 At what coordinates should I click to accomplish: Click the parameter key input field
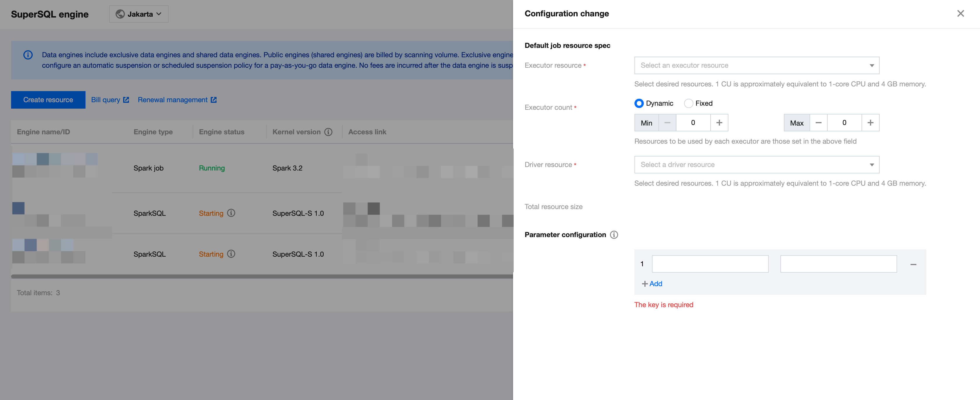(x=710, y=264)
